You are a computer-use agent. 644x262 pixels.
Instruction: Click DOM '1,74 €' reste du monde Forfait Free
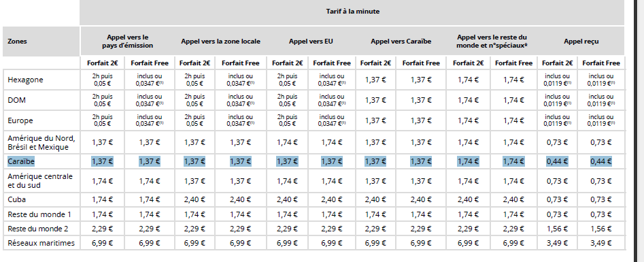513,100
